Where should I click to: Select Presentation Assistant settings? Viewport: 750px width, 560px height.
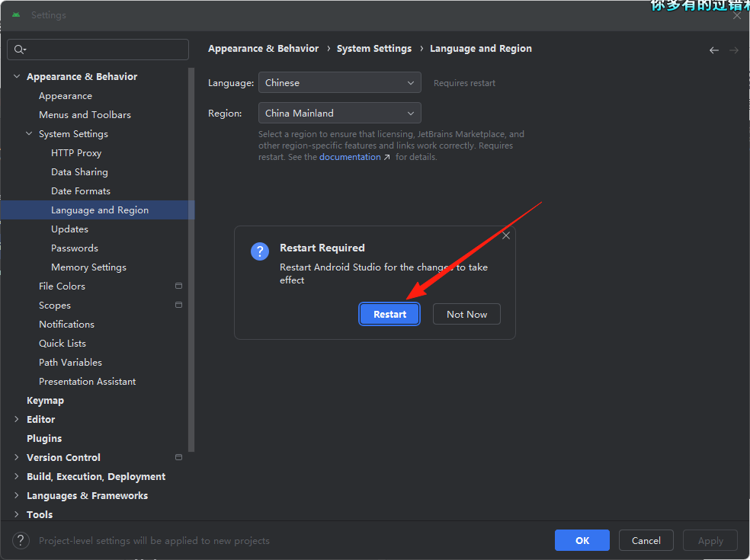point(87,382)
